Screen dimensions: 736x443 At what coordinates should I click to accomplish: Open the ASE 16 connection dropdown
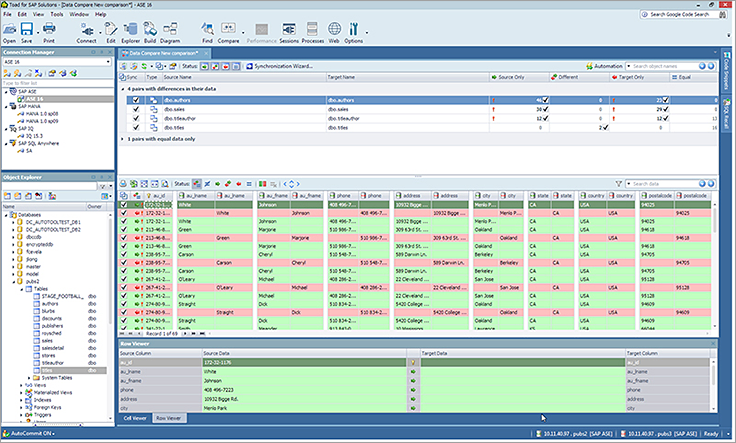coord(108,61)
